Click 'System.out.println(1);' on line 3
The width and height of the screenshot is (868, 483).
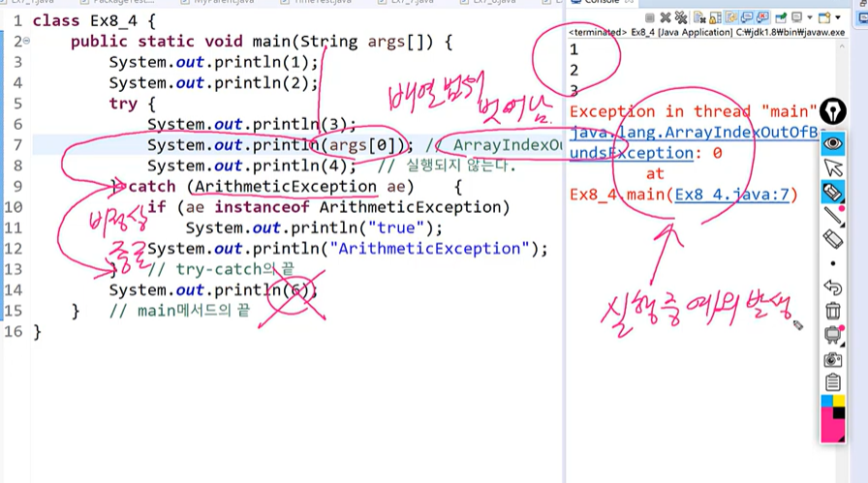click(214, 62)
